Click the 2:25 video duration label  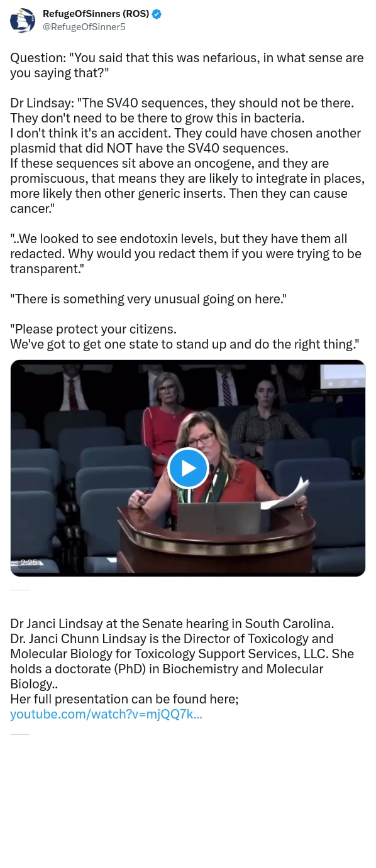tap(28, 563)
